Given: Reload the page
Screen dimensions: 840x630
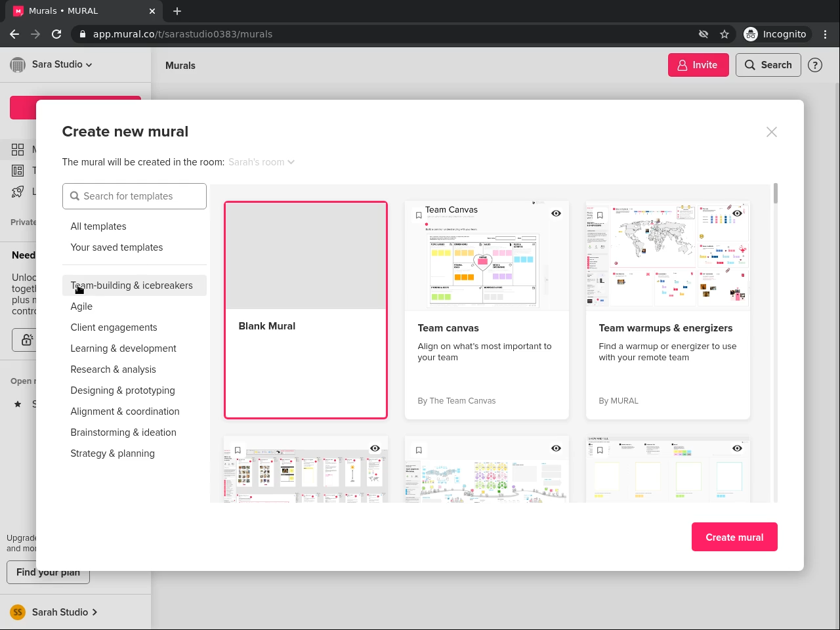Looking at the screenshot, I should coord(56,34).
